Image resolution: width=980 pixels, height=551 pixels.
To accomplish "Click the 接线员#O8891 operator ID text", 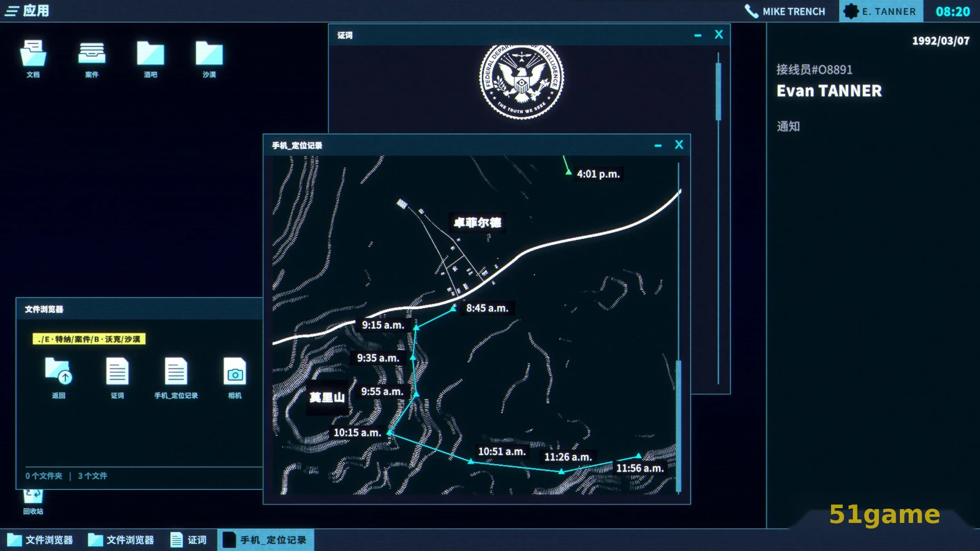I will click(815, 70).
